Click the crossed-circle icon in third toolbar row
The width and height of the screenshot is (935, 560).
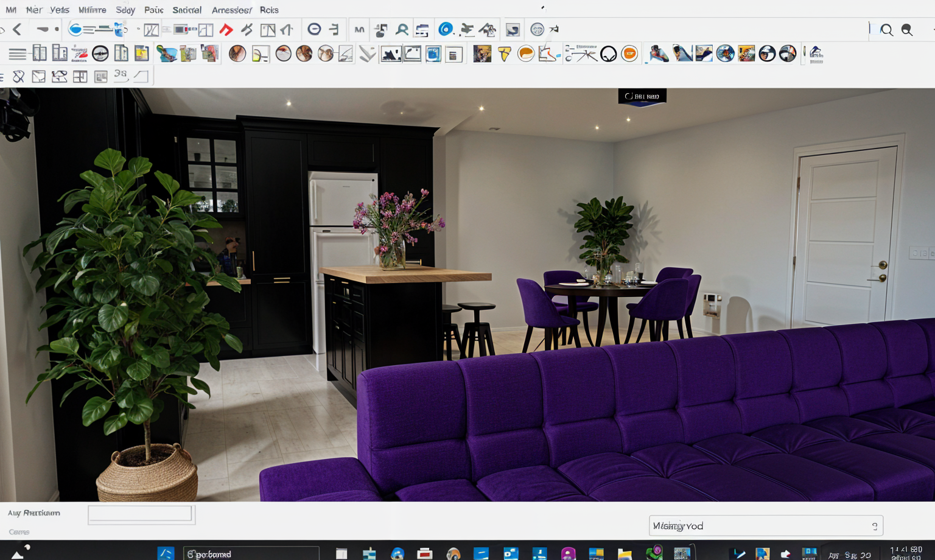[18, 77]
